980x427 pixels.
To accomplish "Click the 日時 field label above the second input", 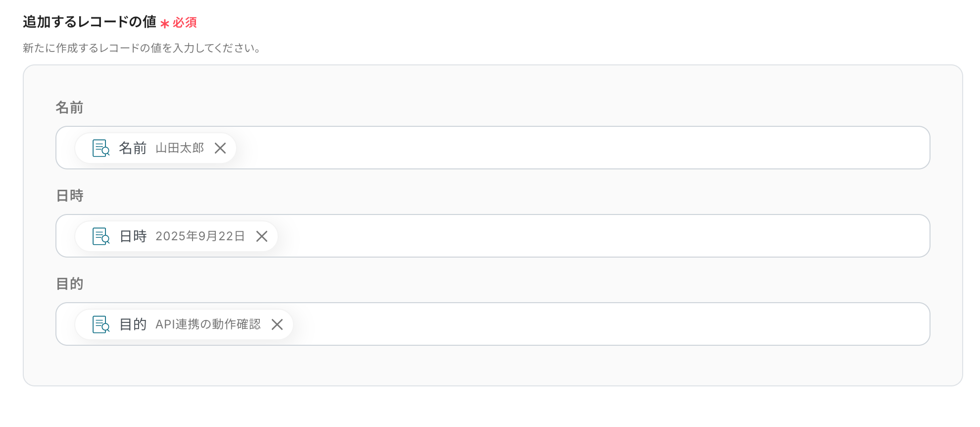I will coord(69,196).
